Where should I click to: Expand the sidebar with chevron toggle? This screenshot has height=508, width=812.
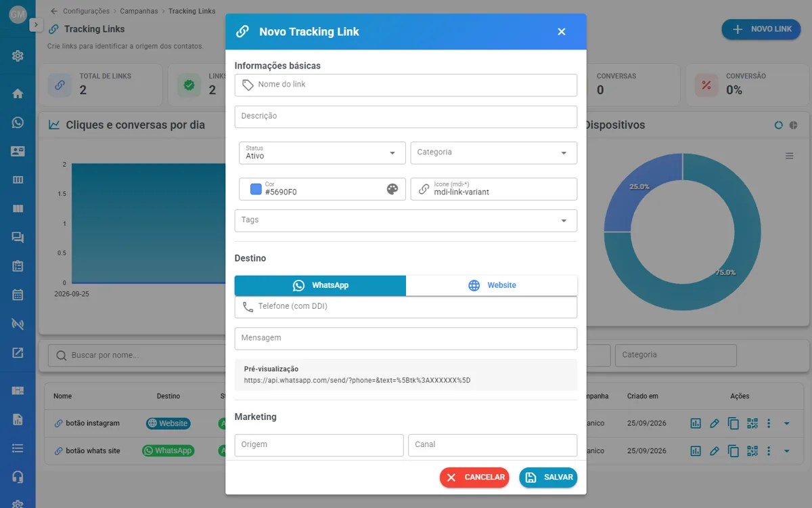pos(37,25)
